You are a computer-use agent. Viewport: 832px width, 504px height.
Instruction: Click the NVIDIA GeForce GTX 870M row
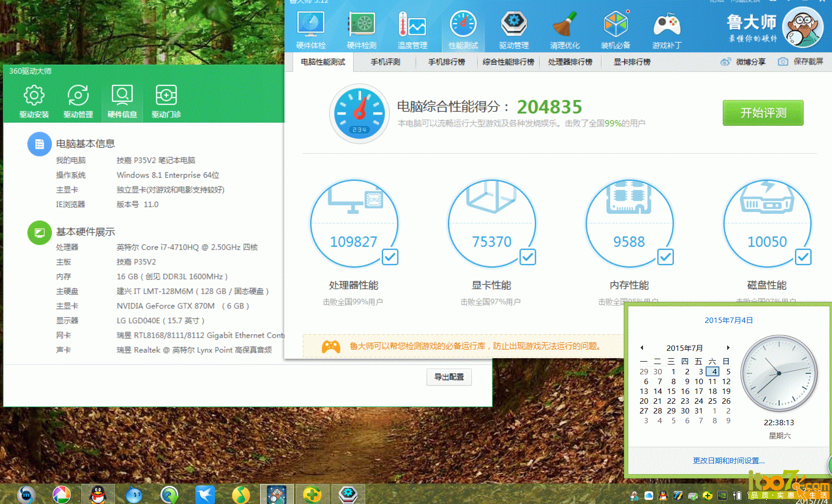click(x=153, y=306)
